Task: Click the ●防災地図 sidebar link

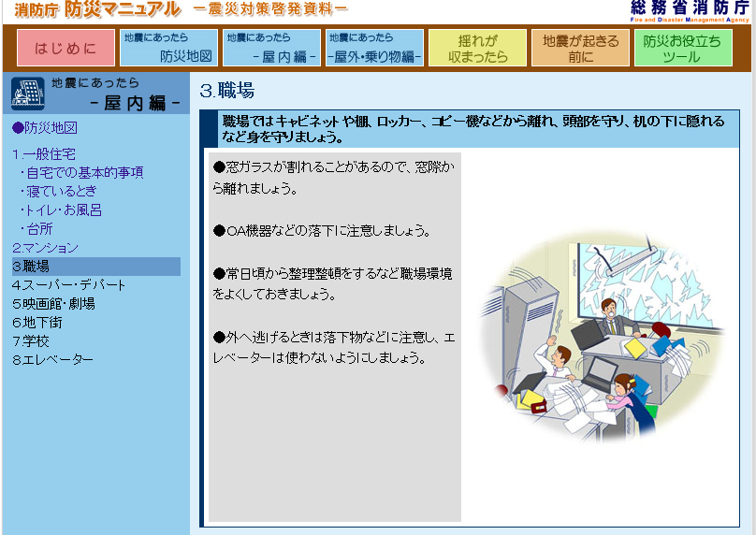Action: point(45,128)
